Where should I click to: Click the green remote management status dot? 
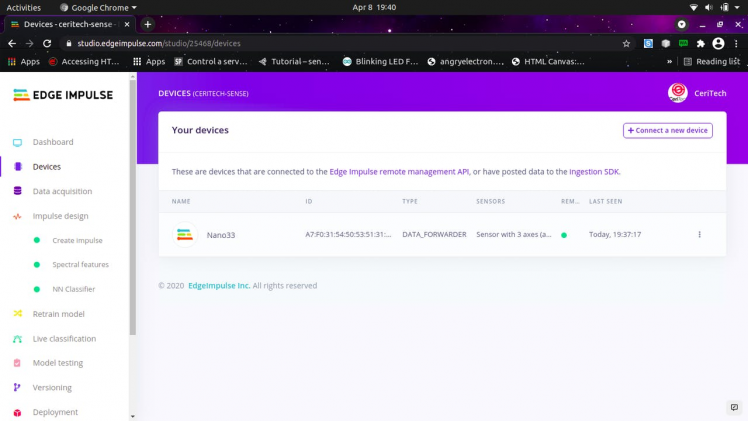pos(564,235)
